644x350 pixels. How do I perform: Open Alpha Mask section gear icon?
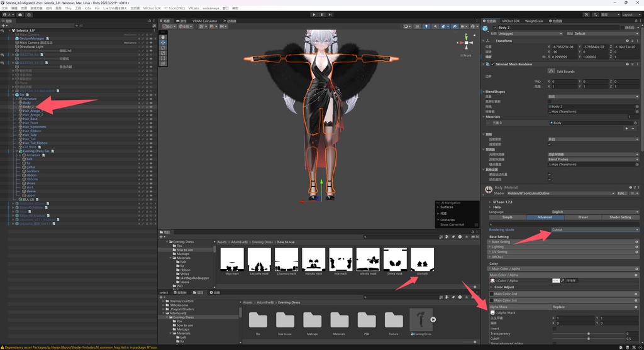point(636,307)
